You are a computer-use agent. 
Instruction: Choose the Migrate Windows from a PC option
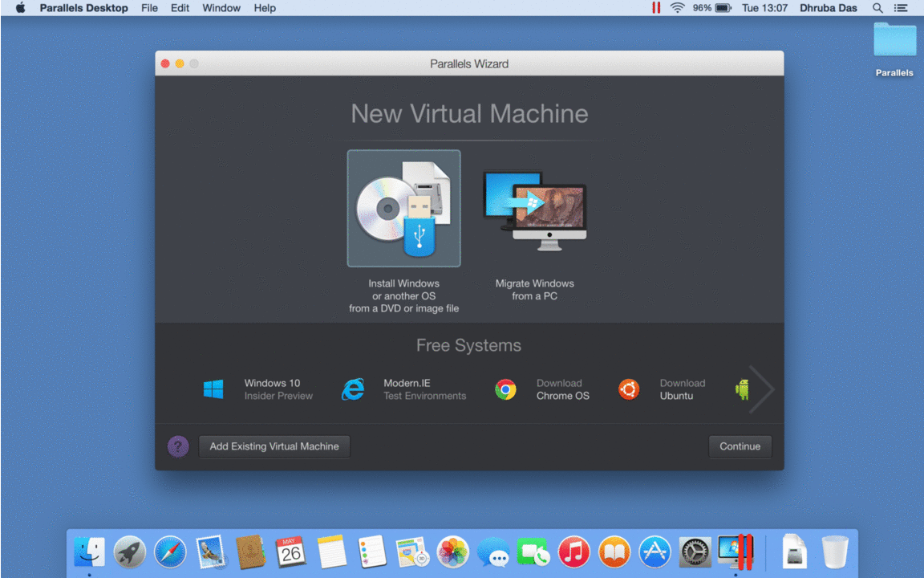pos(534,208)
